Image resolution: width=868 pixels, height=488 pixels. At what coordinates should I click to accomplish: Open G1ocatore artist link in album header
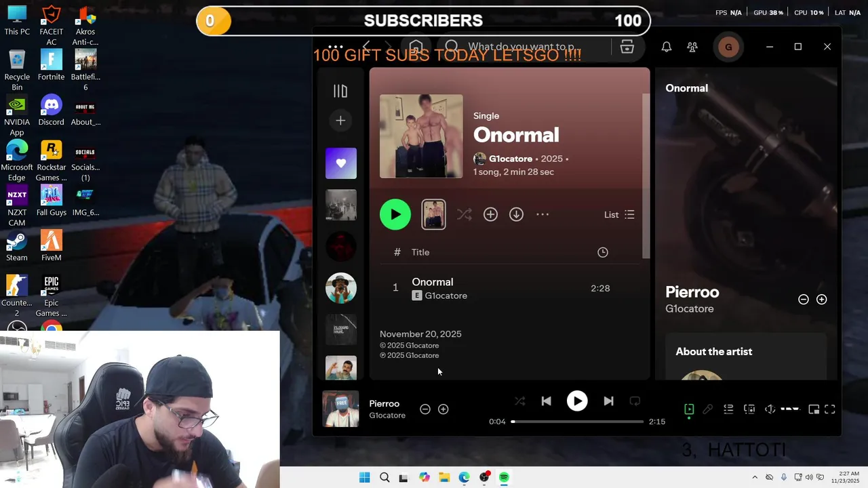pos(511,159)
